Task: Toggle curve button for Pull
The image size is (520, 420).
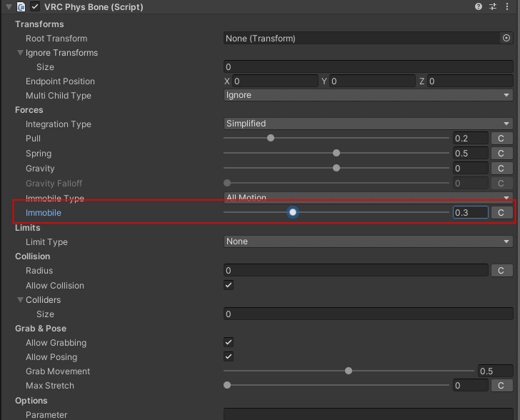Action: pyautogui.click(x=501, y=139)
